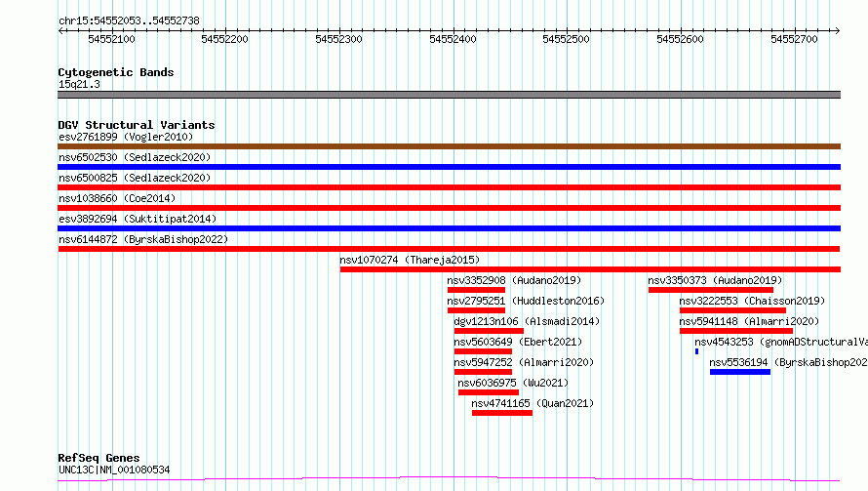The image size is (868, 491).
Task: Click tiny blue marker under nsv4543253
Action: click(696, 351)
